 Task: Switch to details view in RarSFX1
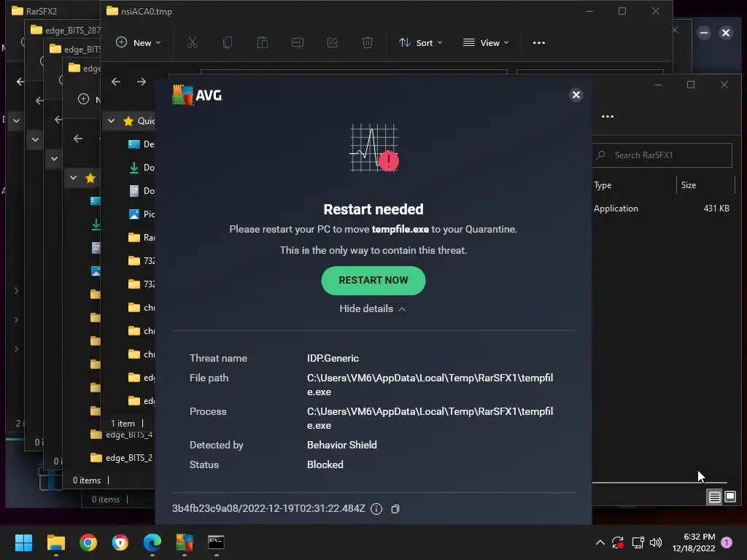pos(715,497)
